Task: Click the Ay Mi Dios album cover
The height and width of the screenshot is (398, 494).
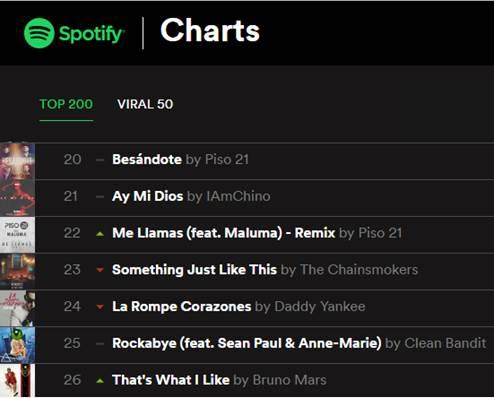Action: pyautogui.click(x=17, y=198)
